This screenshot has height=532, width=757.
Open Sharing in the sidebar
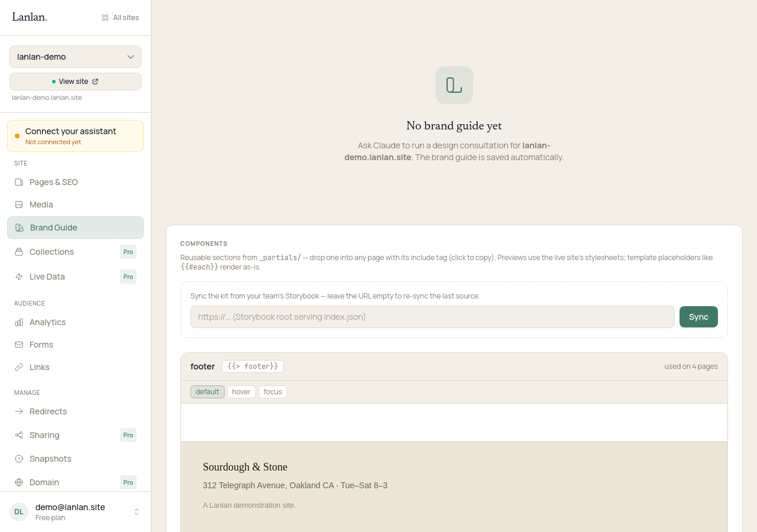[x=75, y=435]
